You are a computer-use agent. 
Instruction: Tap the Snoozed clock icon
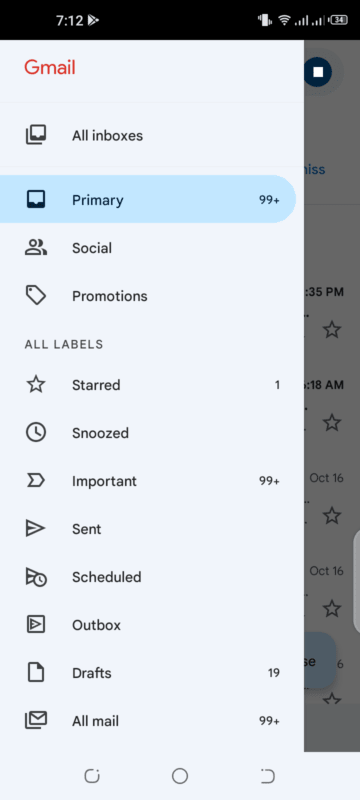(x=36, y=433)
